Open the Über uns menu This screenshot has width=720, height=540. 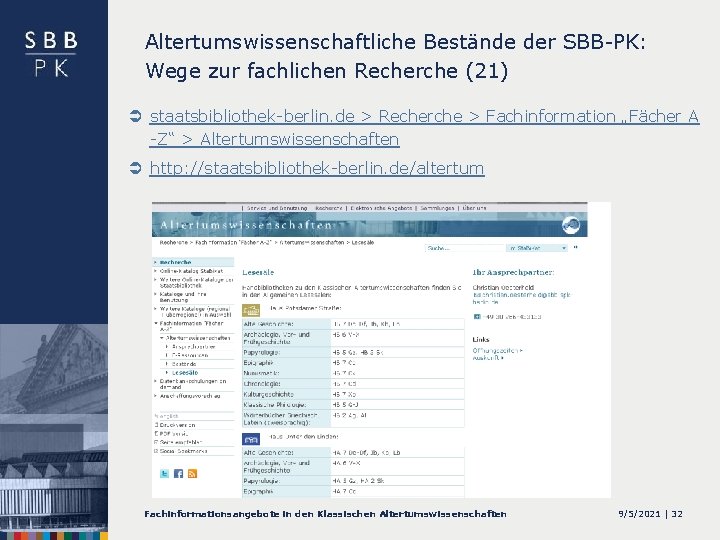[x=474, y=208]
